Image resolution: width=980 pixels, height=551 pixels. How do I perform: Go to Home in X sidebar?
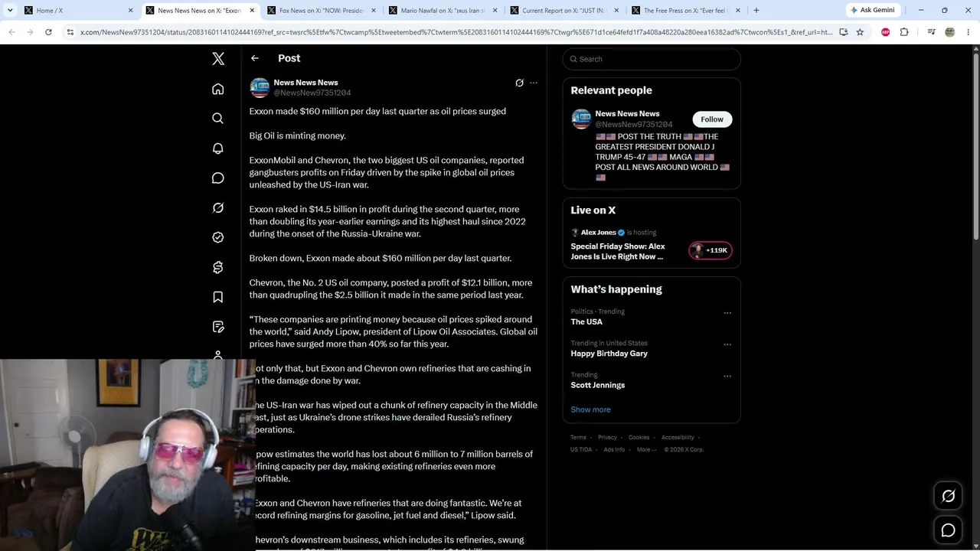click(218, 89)
